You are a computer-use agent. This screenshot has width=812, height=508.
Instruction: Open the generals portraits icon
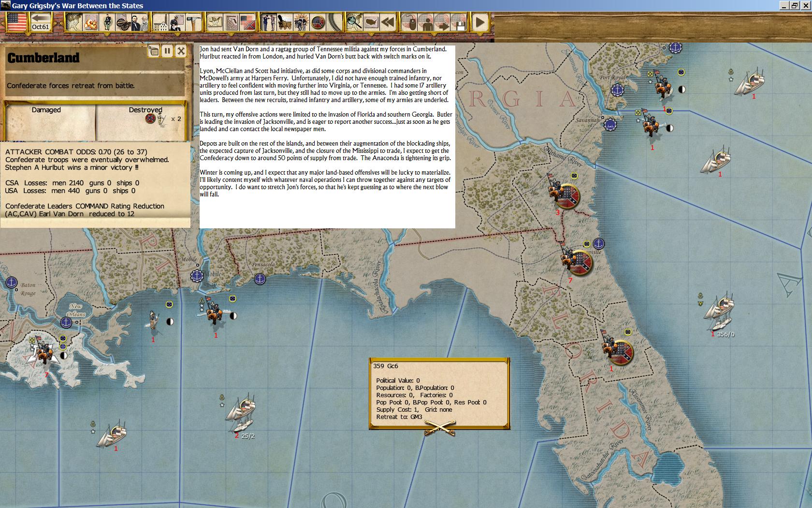click(140, 22)
